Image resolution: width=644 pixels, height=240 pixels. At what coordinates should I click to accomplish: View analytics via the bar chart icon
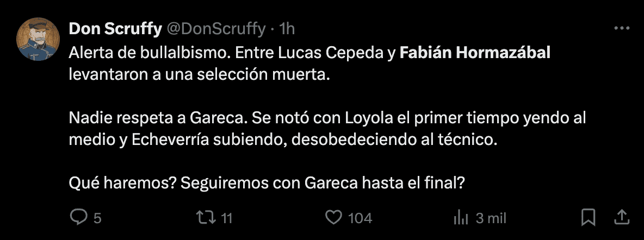(x=461, y=218)
